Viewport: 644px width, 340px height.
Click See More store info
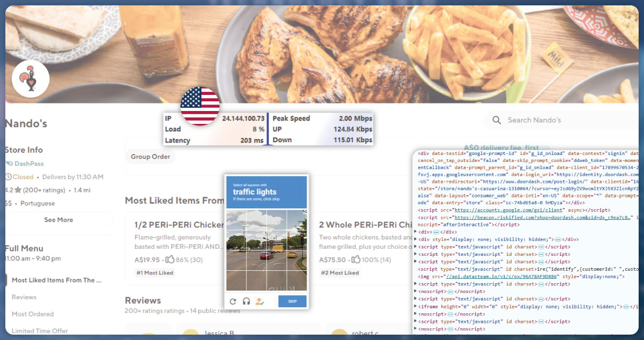coord(59,220)
